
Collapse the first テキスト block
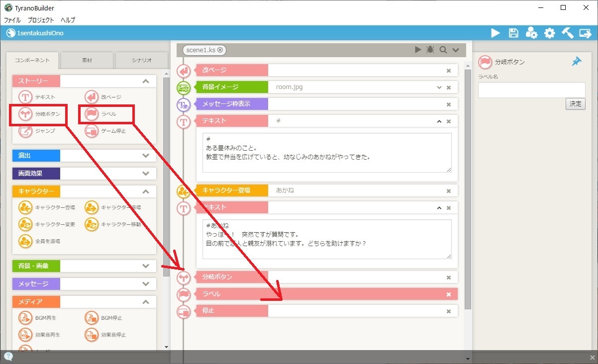click(439, 121)
